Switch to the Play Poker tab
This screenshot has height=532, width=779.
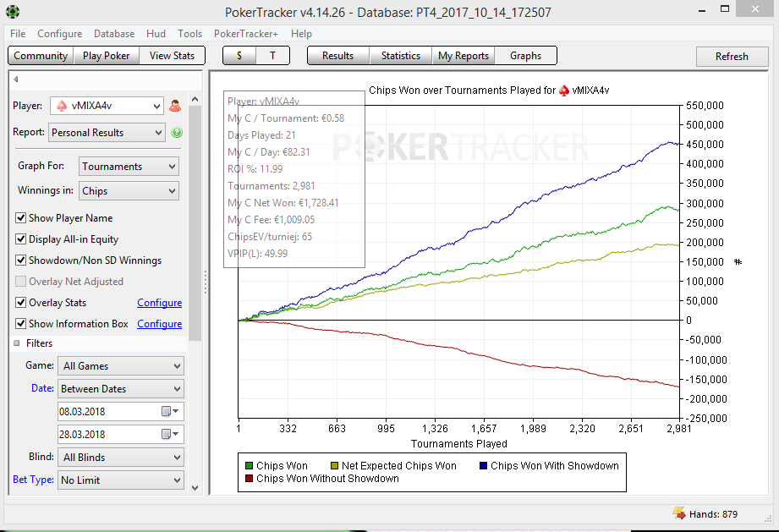point(107,56)
